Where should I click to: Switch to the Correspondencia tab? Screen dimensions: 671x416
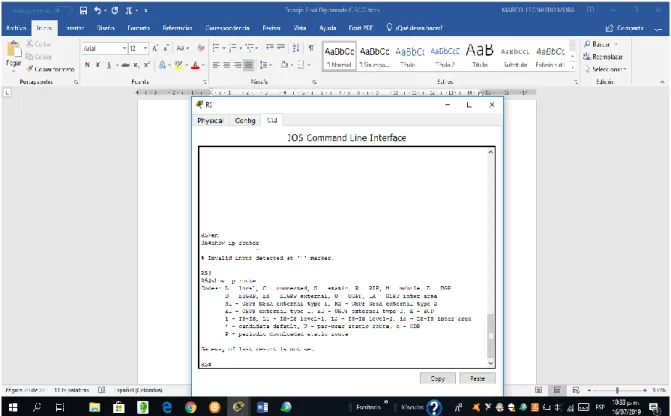click(x=227, y=28)
